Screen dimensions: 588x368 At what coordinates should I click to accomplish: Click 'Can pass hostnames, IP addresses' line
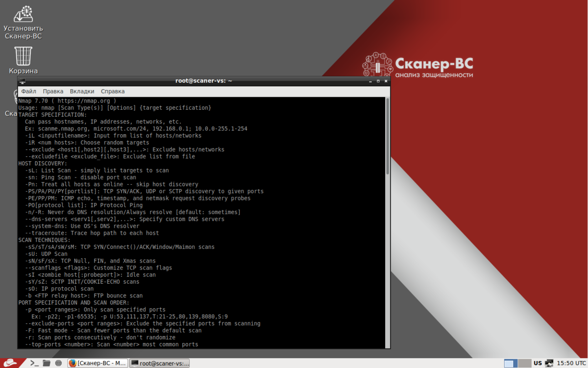(103, 122)
